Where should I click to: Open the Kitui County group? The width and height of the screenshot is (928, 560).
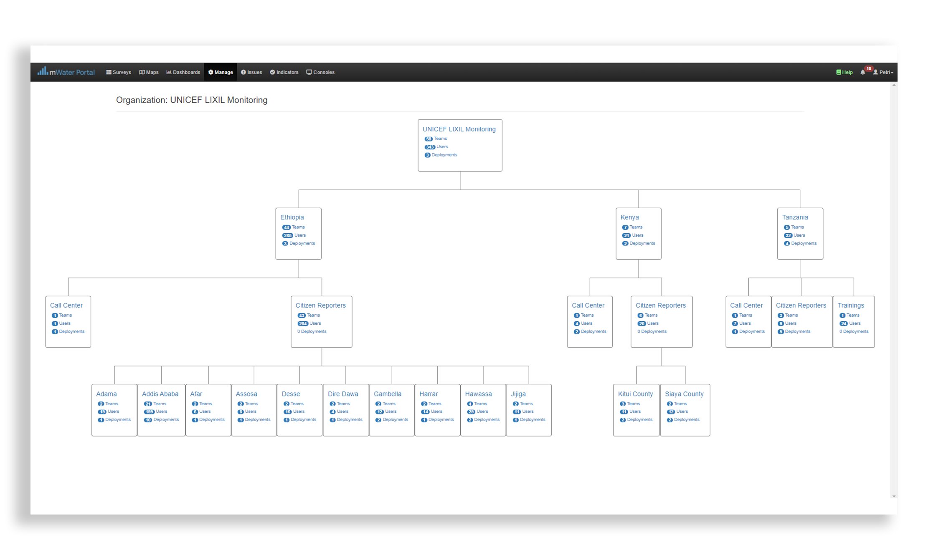(635, 394)
